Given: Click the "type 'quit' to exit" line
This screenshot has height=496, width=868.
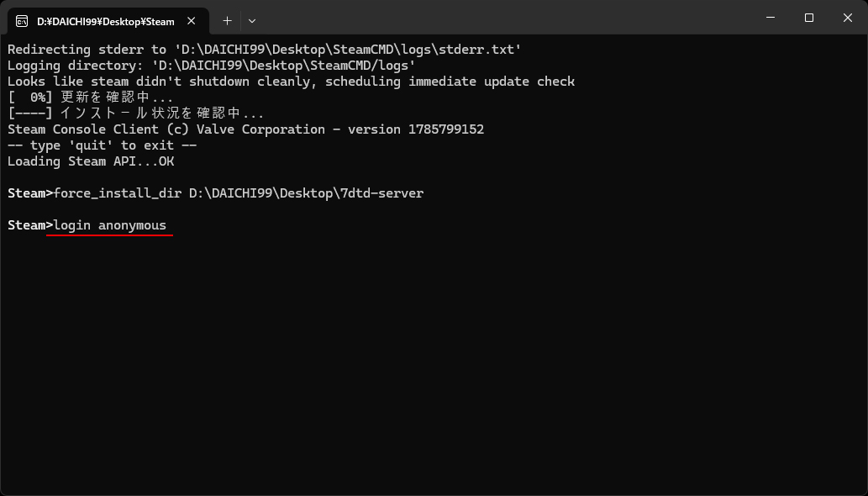Looking at the screenshot, I should (x=103, y=145).
